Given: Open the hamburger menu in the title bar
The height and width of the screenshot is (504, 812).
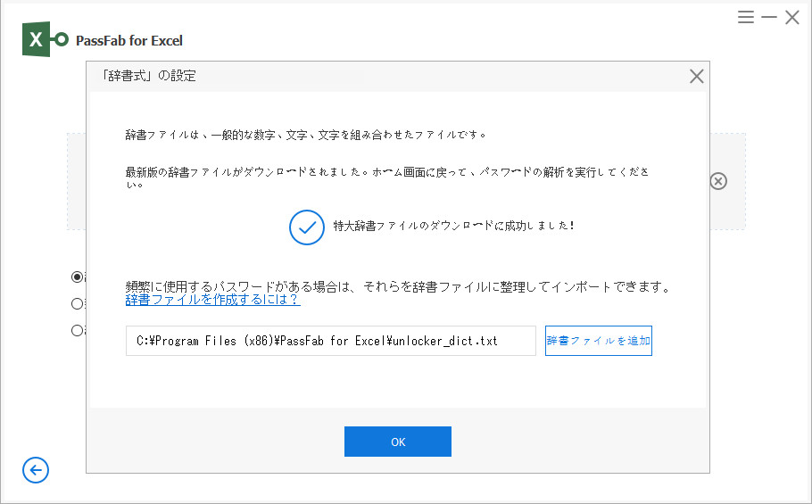Looking at the screenshot, I should (x=746, y=17).
